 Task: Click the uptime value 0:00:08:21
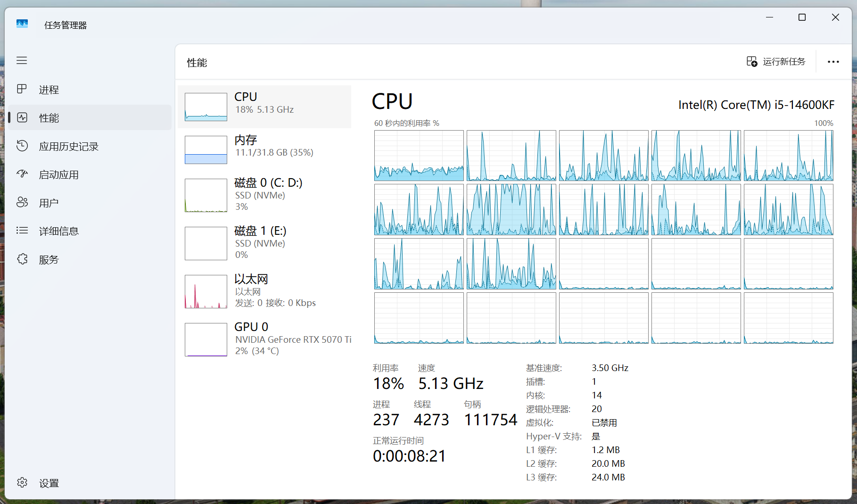pyautogui.click(x=409, y=456)
